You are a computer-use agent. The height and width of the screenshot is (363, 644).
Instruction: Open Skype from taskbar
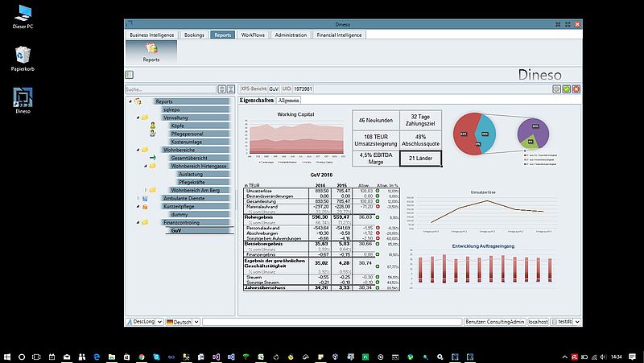156,357
